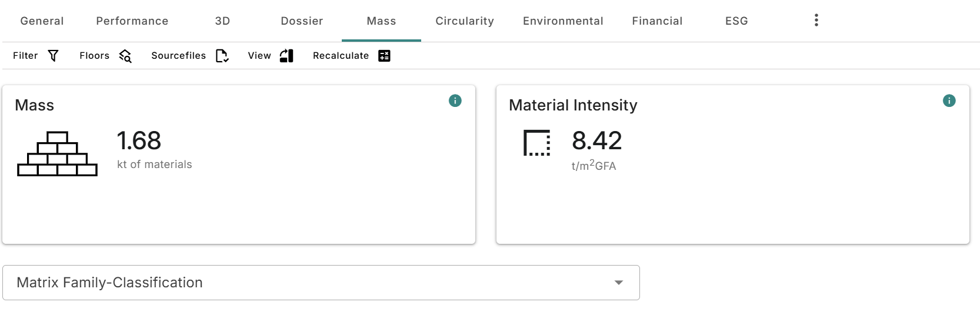Image resolution: width=980 pixels, height=312 pixels.
Task: Click the 'kt of materials' label
Action: [x=155, y=165]
